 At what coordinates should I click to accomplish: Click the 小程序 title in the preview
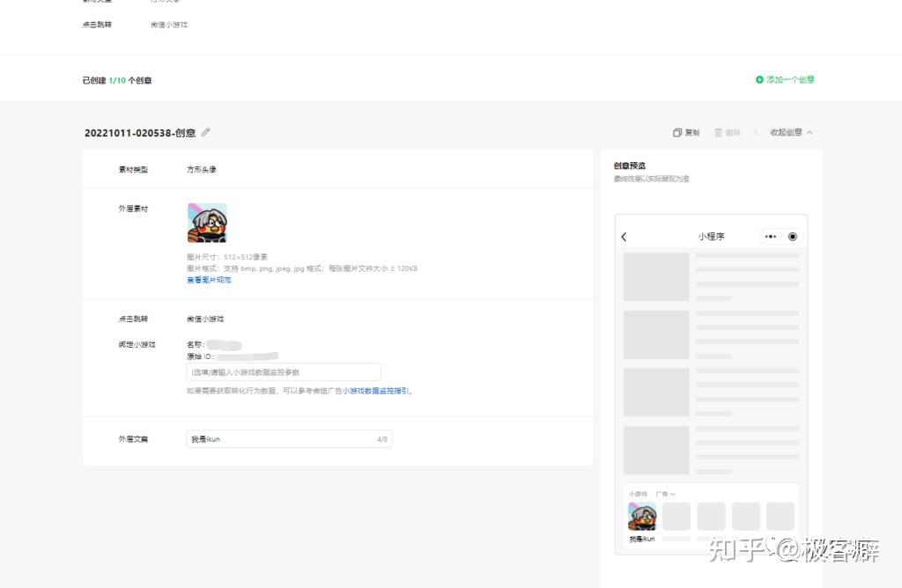(711, 236)
